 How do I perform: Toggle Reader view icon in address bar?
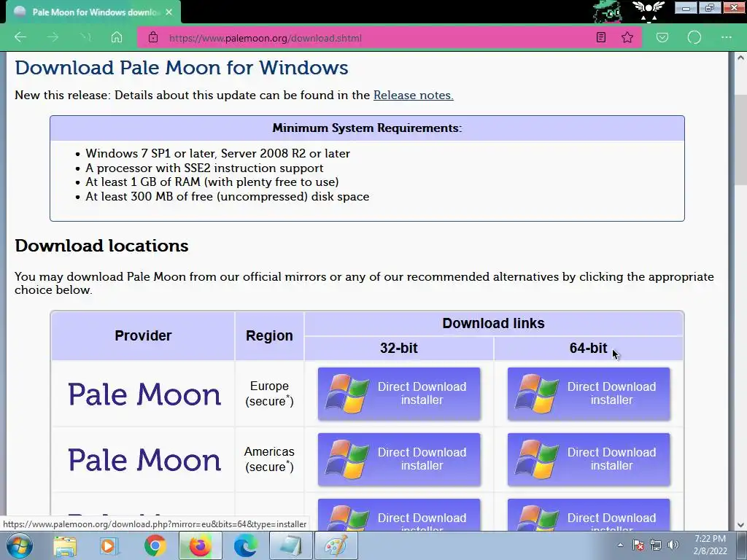tap(601, 37)
